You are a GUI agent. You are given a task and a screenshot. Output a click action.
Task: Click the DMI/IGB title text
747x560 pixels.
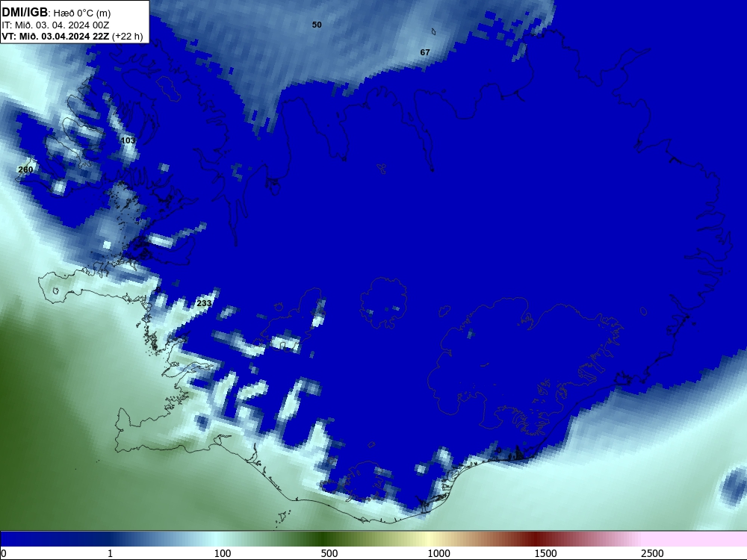(25, 13)
